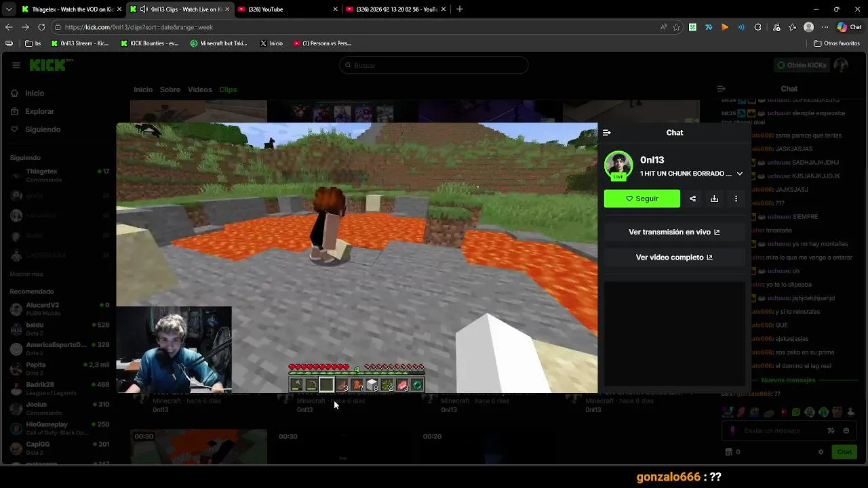Open recommended channel CapiGG
Image resolution: width=868 pixels, height=488 pixels.
tap(60, 447)
